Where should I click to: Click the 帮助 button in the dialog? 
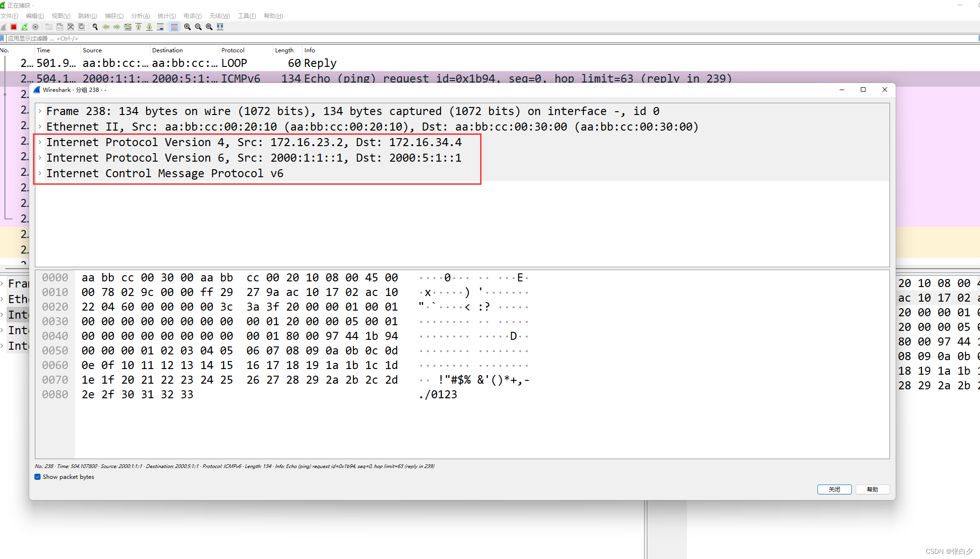[x=872, y=489]
